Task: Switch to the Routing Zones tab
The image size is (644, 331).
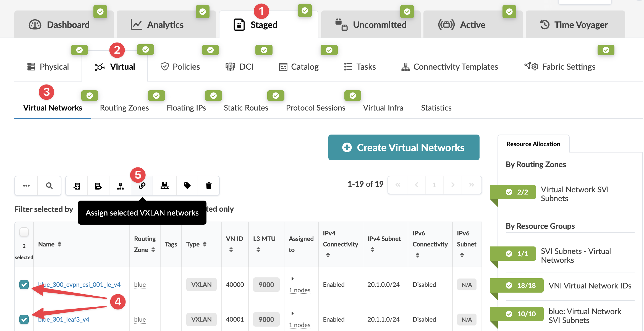Action: (x=124, y=108)
